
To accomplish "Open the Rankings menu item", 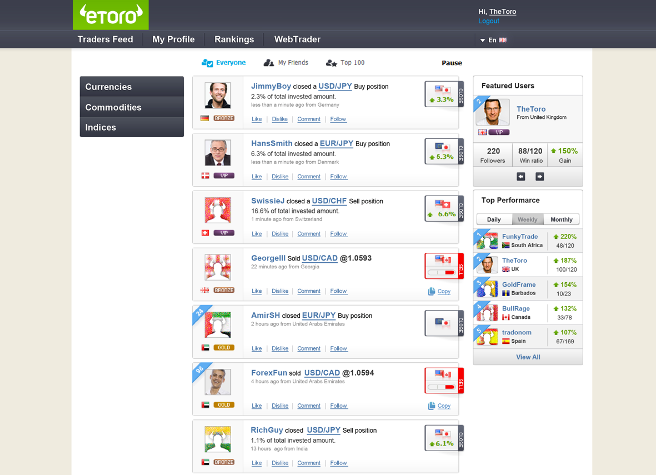I will (x=234, y=39).
